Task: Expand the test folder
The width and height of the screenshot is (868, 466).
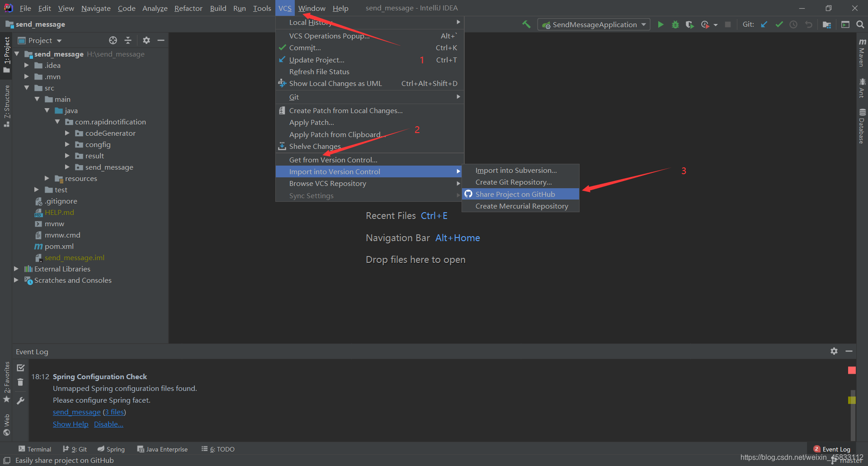Action: point(37,190)
